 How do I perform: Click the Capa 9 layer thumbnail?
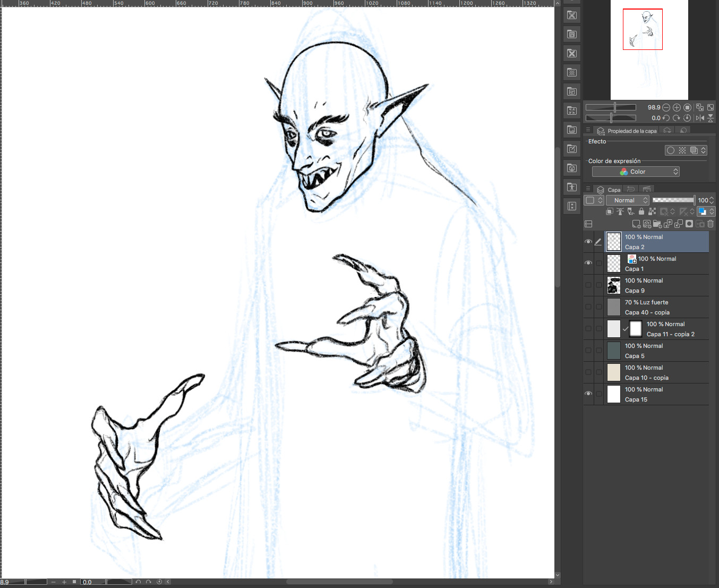pos(614,285)
